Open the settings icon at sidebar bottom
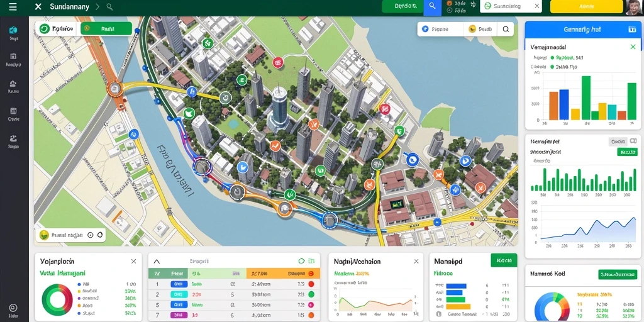The height and width of the screenshot is (322, 644). (13, 308)
